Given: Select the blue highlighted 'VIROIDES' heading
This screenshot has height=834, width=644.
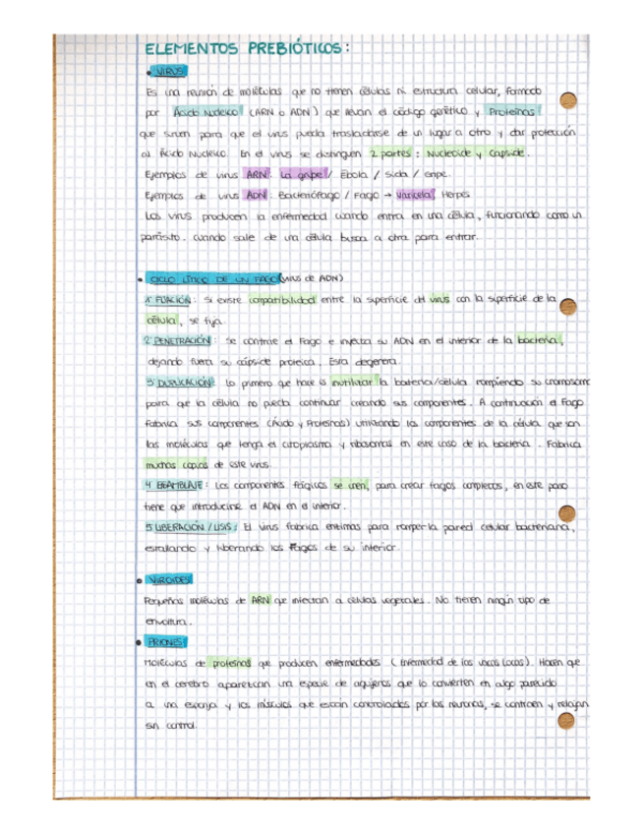Looking at the screenshot, I should (x=170, y=579).
